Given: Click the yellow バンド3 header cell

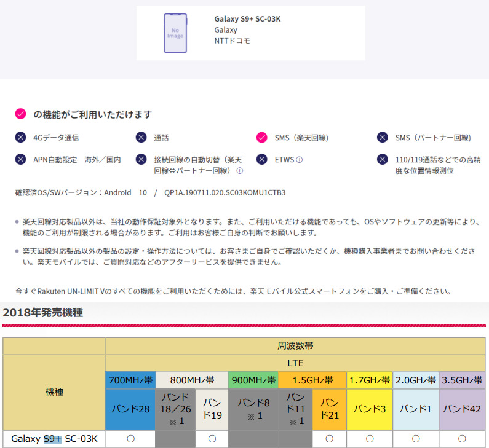Looking at the screenshot, I should click(370, 408).
